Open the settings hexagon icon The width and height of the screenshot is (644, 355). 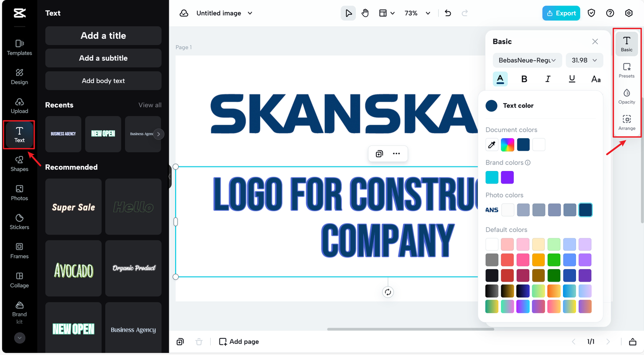pos(629,13)
